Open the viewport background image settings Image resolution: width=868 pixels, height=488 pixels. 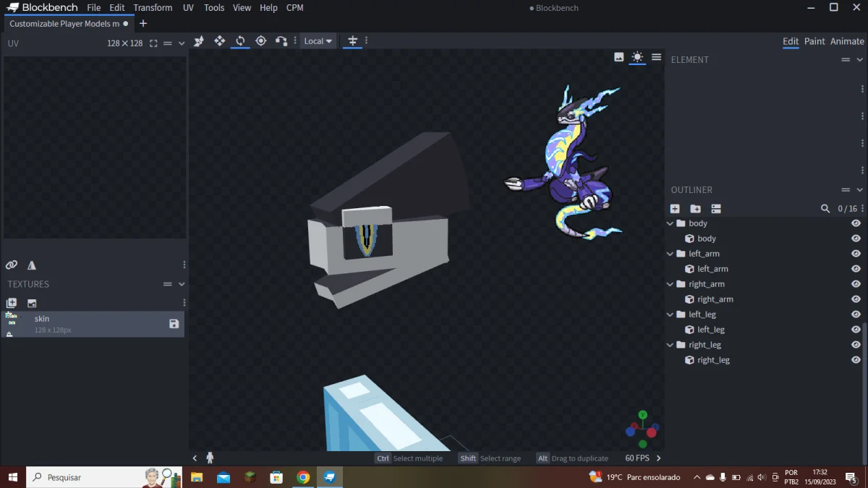point(619,57)
